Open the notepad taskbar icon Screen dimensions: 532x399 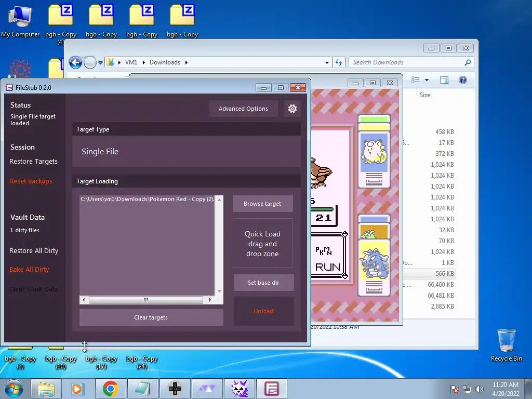coord(142,389)
